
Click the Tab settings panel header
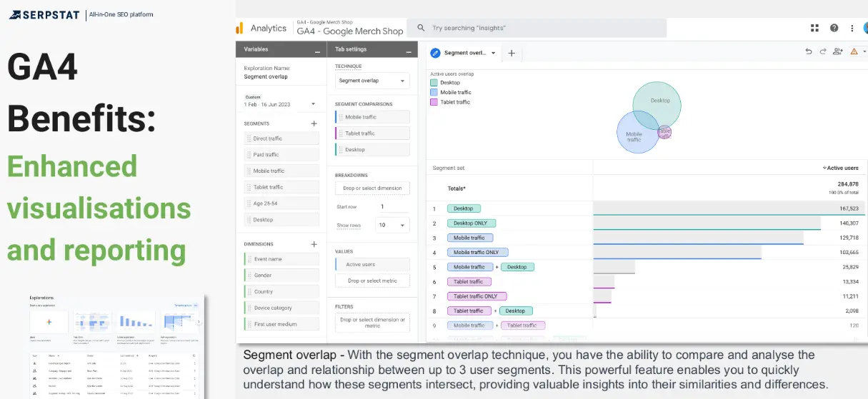click(372, 49)
